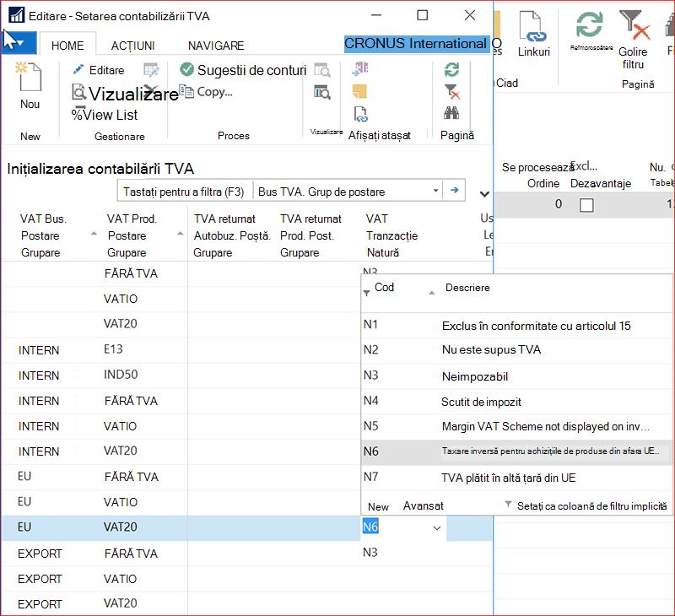Expand the Bus TVA Grup de postare dropdown
Screen dimensions: 675x616
pyautogui.click(x=435, y=190)
